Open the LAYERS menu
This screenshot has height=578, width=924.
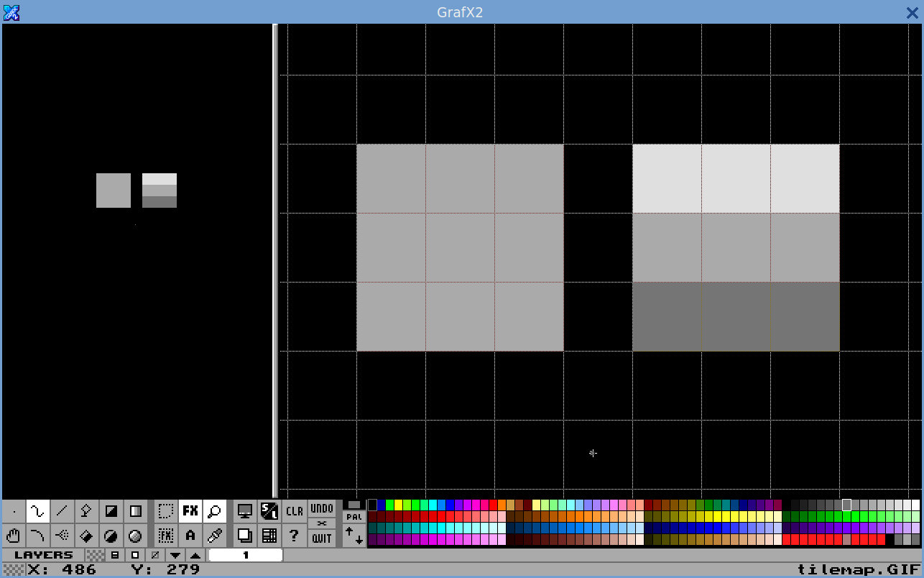(43, 555)
